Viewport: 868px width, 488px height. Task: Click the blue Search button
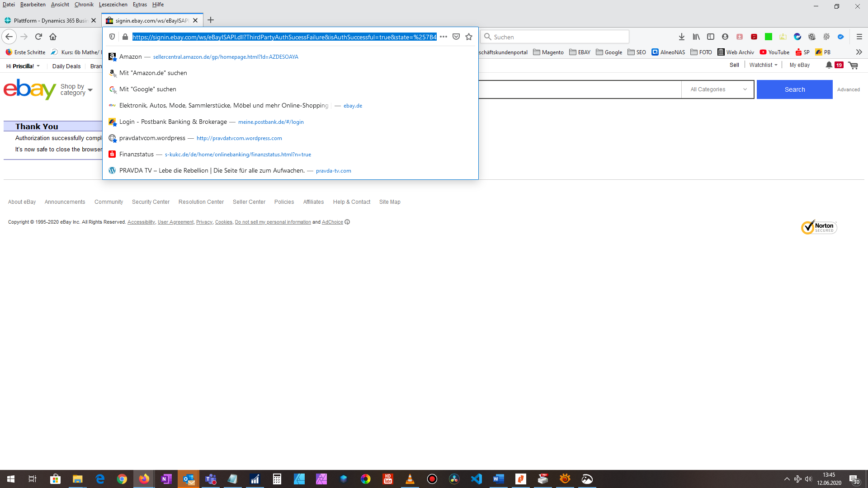pos(794,89)
